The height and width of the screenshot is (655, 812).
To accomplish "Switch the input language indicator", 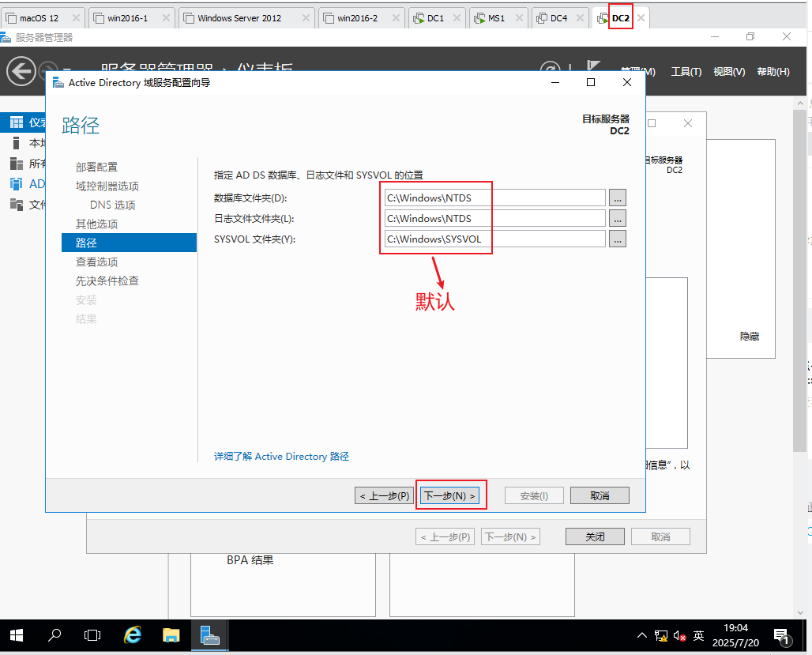I will pyautogui.click(x=698, y=635).
